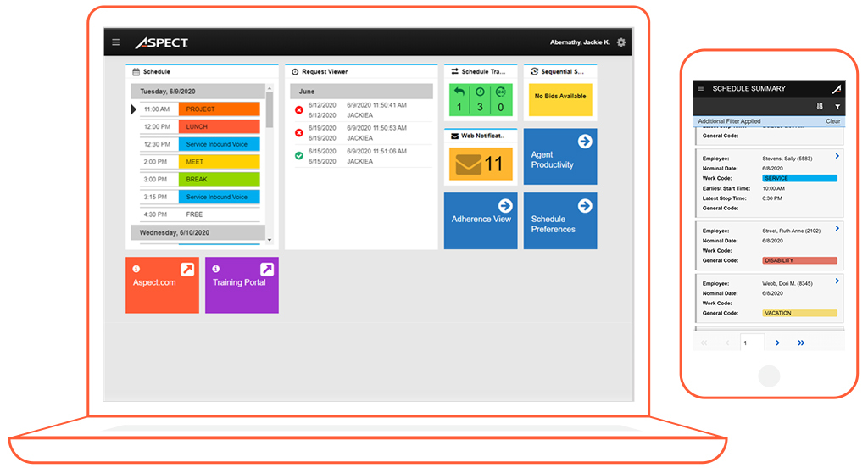
Task: Open the settings gear next to Abernathy
Action: click(621, 42)
